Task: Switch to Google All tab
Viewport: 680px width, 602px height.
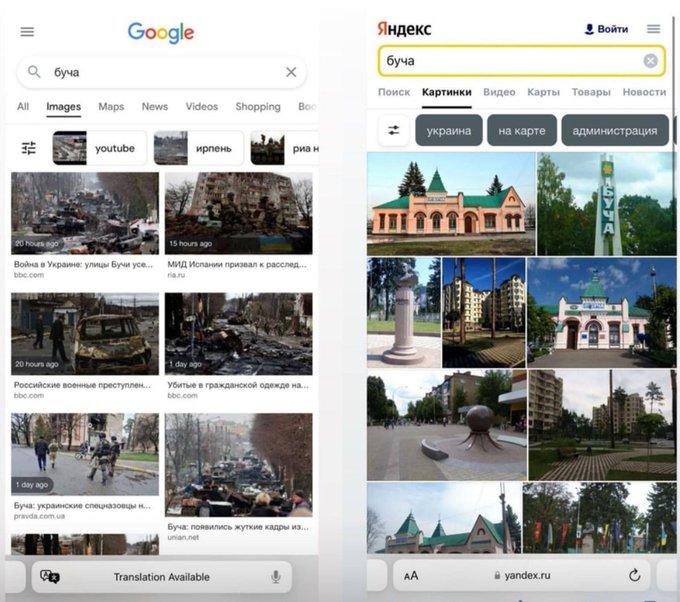Action: (x=23, y=107)
